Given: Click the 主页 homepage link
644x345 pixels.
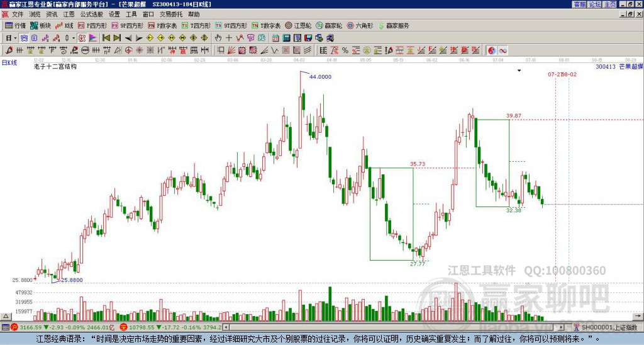Looking at the screenshot, I should [609, 4].
